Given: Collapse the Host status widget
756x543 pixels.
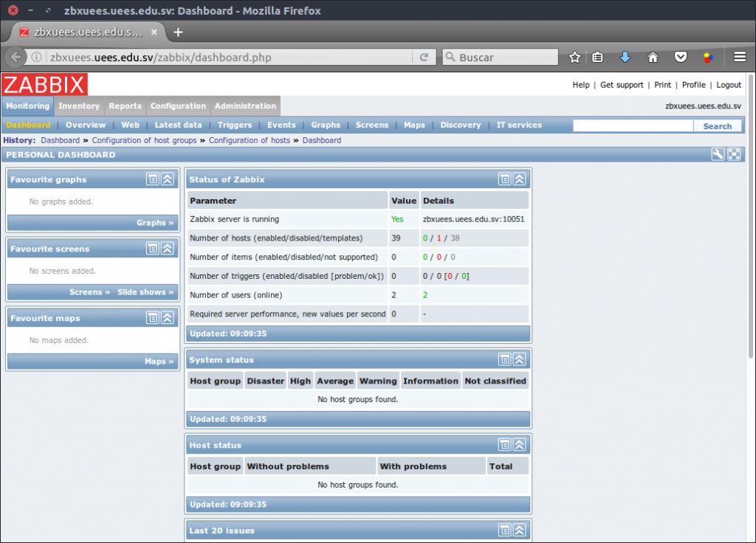Looking at the screenshot, I should (519, 445).
